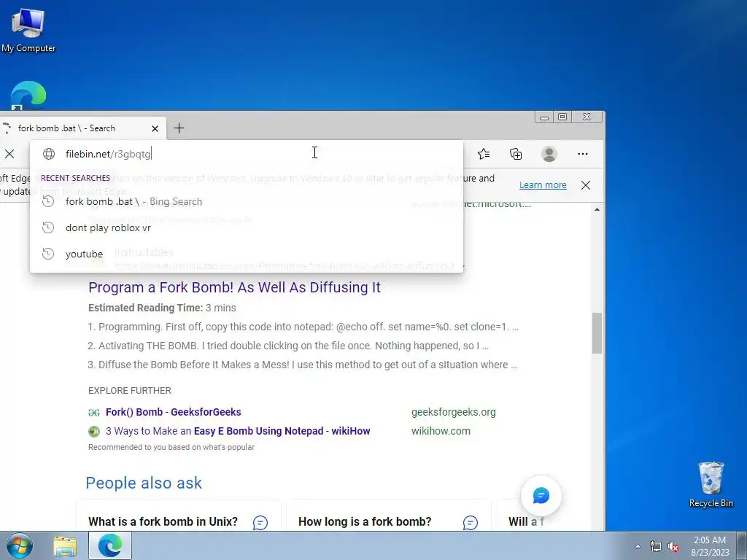
Task: Open the clock showing 2:05 AM
Action: 710,546
